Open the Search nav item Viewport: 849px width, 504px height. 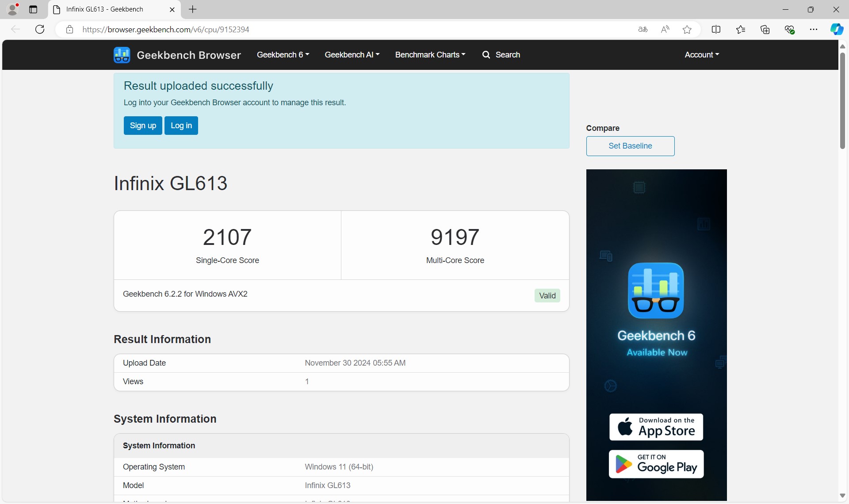pyautogui.click(x=501, y=55)
